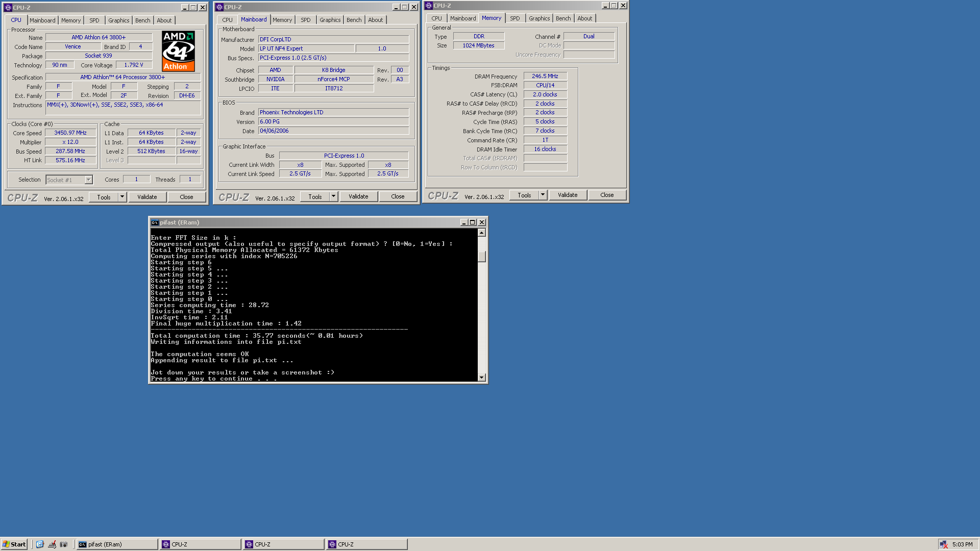Screen dimensions: 980x551
Task: Open About tab in the right CPU-Z window
Action: [x=585, y=18]
